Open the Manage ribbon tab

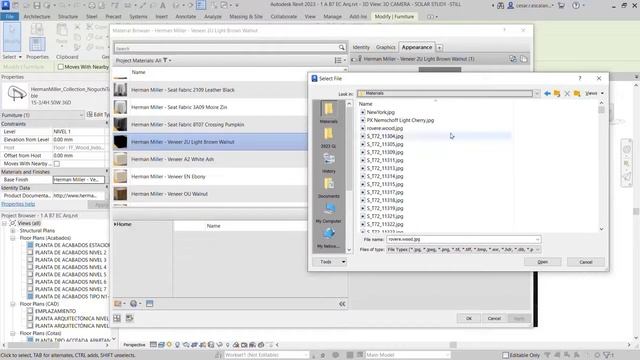[x=332, y=17]
